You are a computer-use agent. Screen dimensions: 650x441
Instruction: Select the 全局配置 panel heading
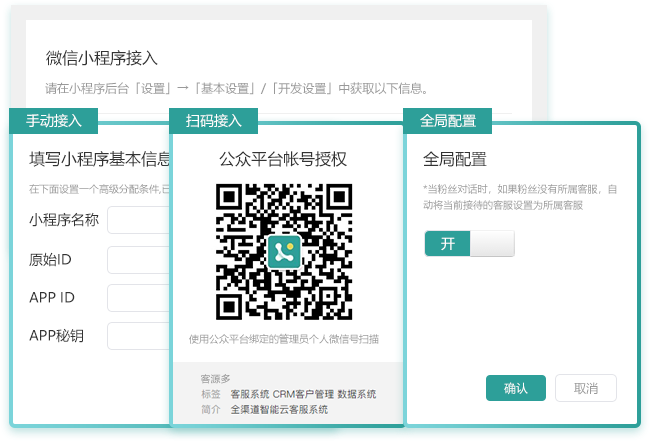click(455, 159)
